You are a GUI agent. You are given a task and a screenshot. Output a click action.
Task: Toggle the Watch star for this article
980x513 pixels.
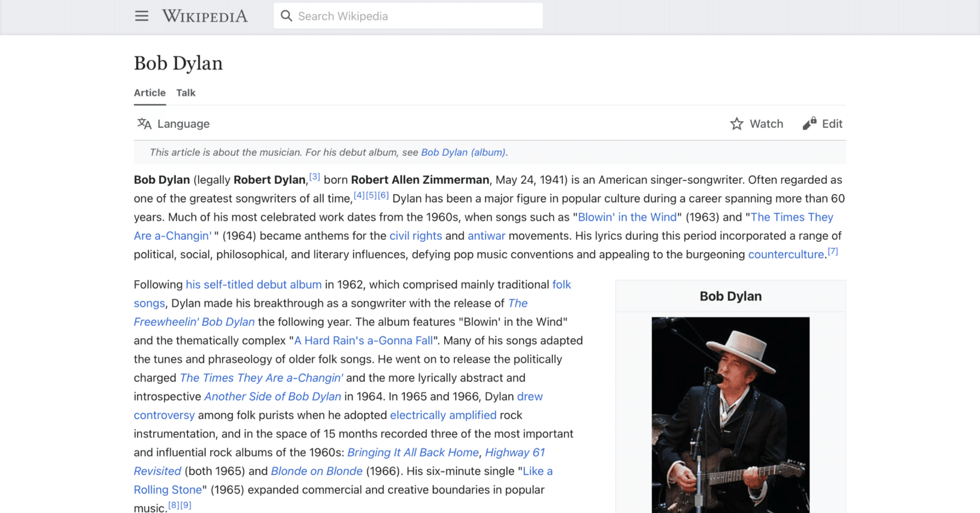click(x=737, y=124)
